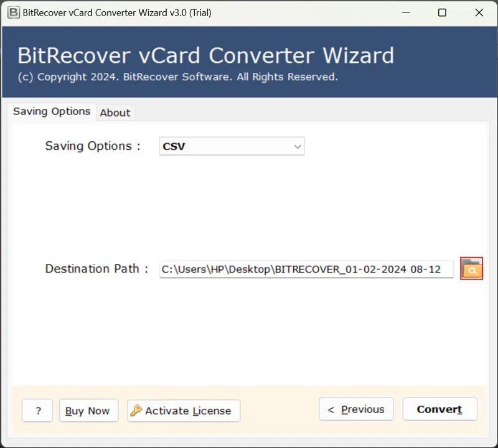This screenshot has height=448, width=498.
Task: Click the Convert button
Action: pos(440,409)
